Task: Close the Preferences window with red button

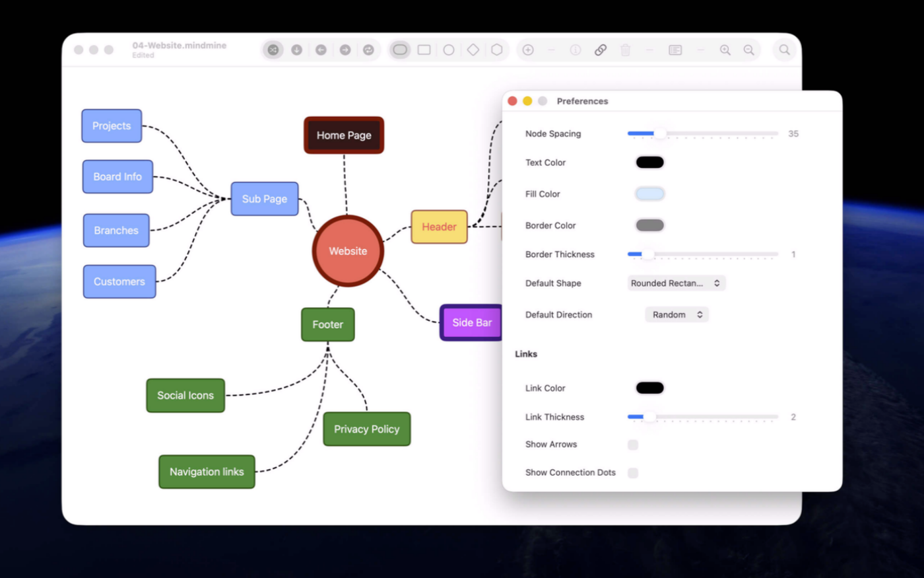Action: 512,101
